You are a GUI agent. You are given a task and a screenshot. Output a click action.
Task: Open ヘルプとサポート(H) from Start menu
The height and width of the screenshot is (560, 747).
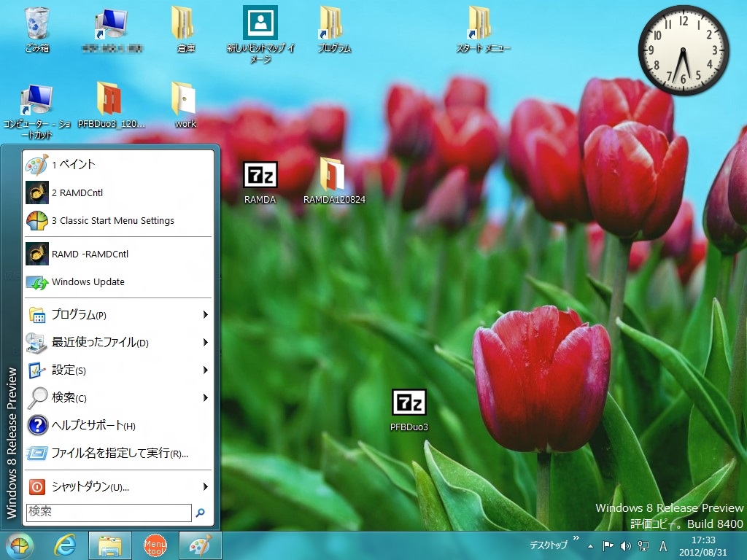[93, 426]
